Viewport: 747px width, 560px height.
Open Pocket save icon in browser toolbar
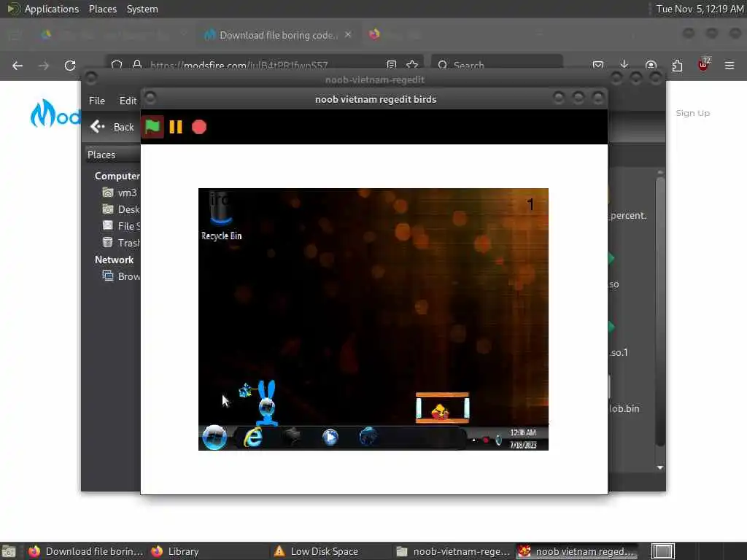coord(598,65)
